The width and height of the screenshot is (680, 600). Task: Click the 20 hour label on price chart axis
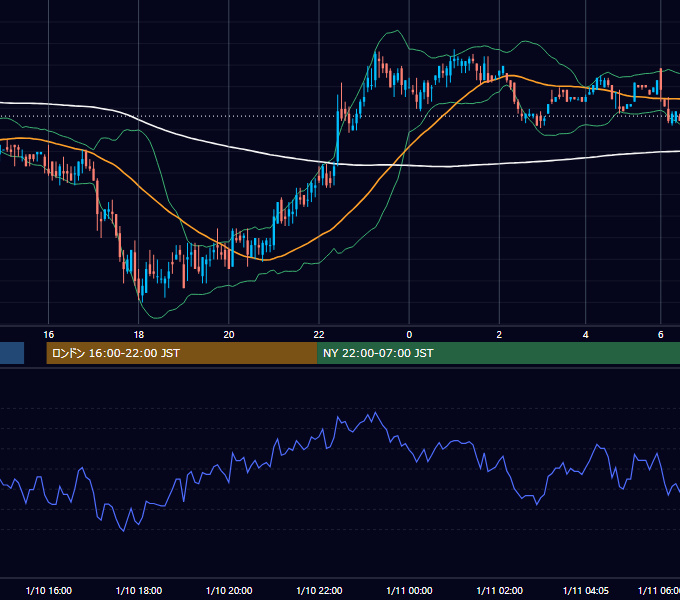pyautogui.click(x=229, y=335)
